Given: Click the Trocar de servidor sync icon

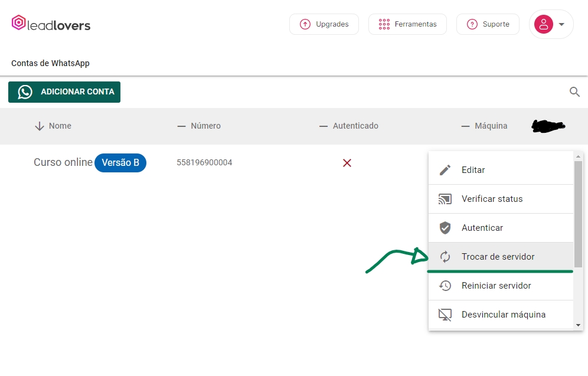Looking at the screenshot, I should coord(445,257).
